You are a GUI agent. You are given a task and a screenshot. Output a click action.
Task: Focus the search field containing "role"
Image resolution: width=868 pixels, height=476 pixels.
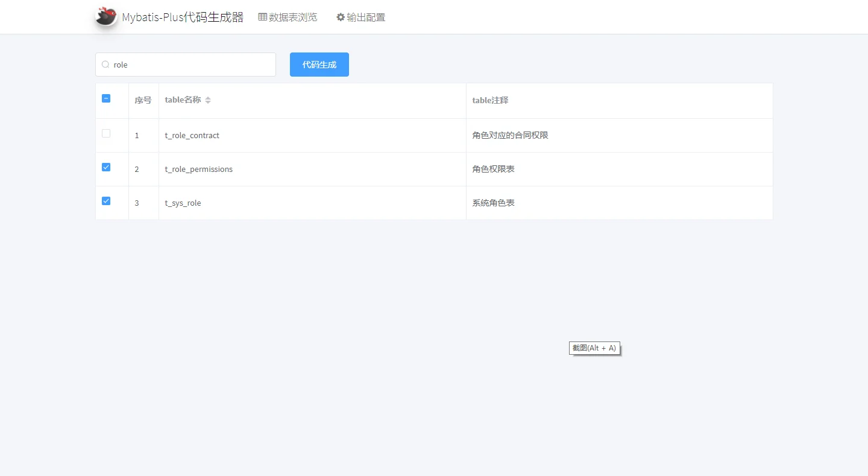coord(192,65)
